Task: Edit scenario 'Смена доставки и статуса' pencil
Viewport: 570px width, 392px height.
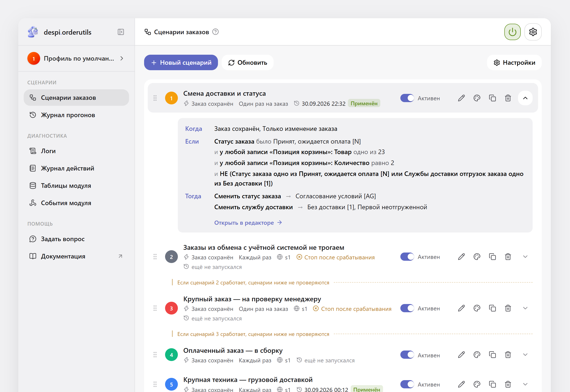Action: click(461, 98)
